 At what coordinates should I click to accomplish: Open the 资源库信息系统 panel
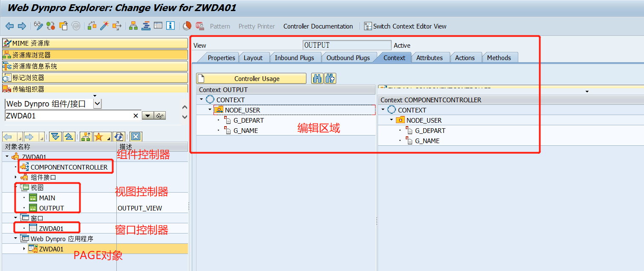(95, 66)
